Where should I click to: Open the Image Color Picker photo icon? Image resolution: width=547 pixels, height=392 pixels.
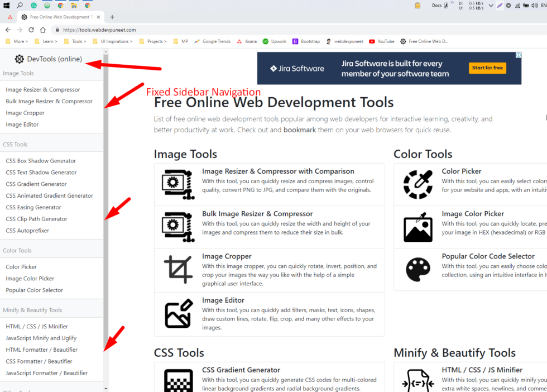click(418, 227)
